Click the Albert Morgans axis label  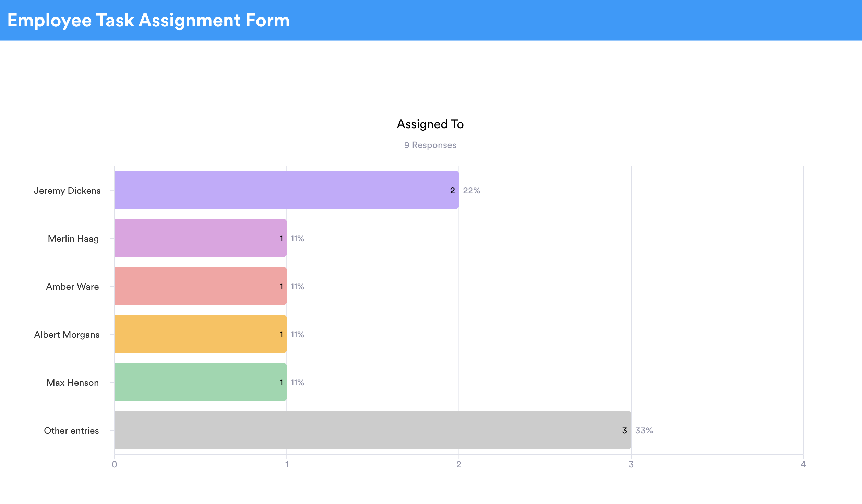[x=67, y=335]
